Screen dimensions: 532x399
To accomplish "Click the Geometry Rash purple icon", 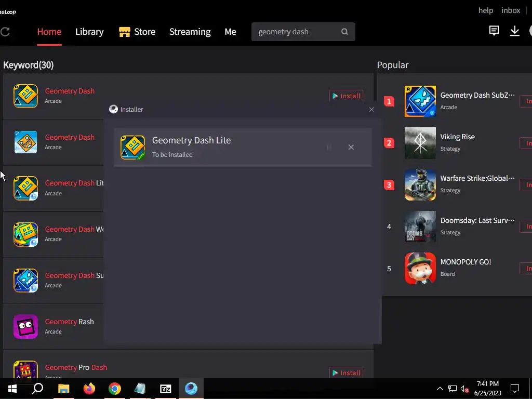I will pyautogui.click(x=25, y=326).
